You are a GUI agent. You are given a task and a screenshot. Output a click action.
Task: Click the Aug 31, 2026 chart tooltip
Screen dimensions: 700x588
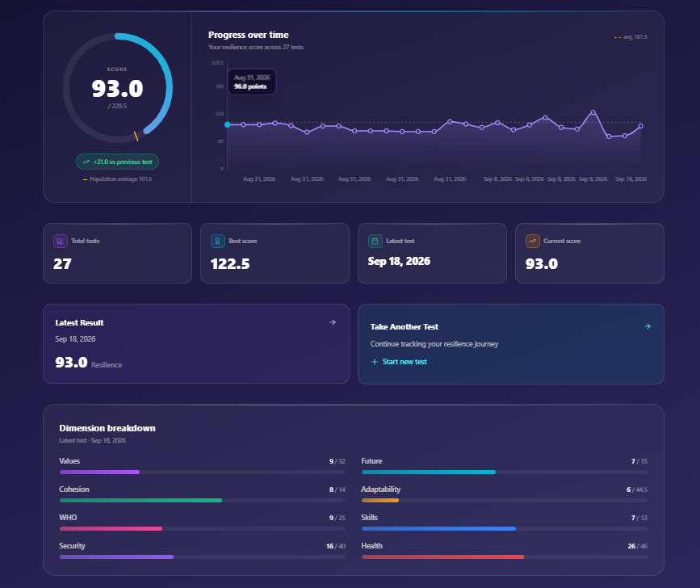click(252, 82)
